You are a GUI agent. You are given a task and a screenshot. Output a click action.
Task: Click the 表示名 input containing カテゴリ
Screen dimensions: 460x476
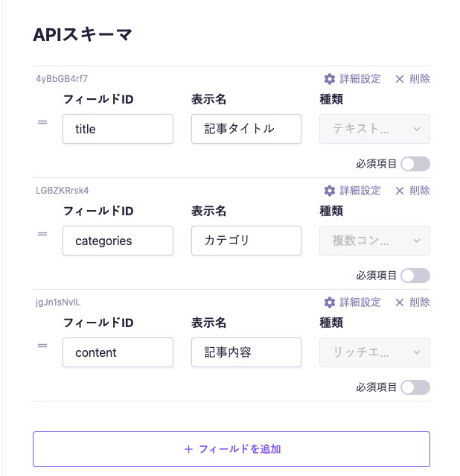click(x=246, y=241)
